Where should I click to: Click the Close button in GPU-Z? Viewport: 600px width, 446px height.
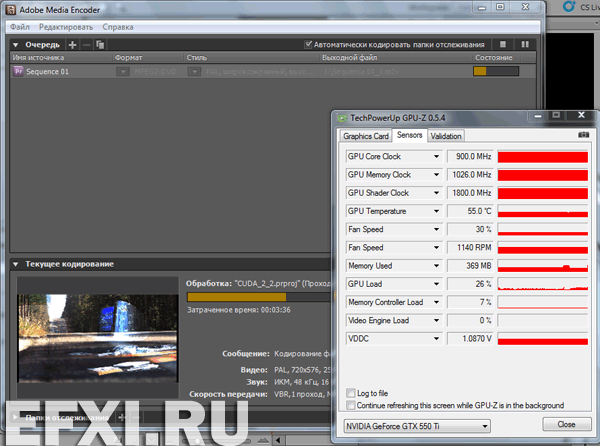(x=566, y=424)
